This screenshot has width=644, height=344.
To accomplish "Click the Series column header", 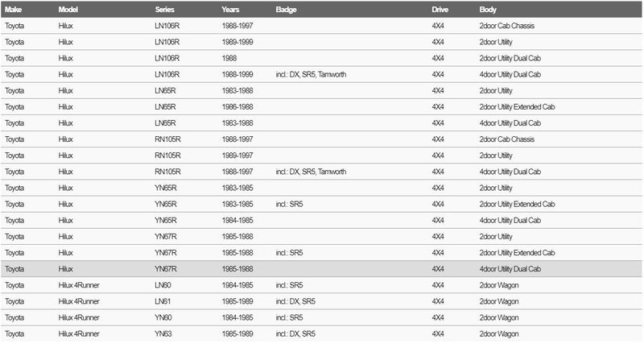I will coord(165,9).
